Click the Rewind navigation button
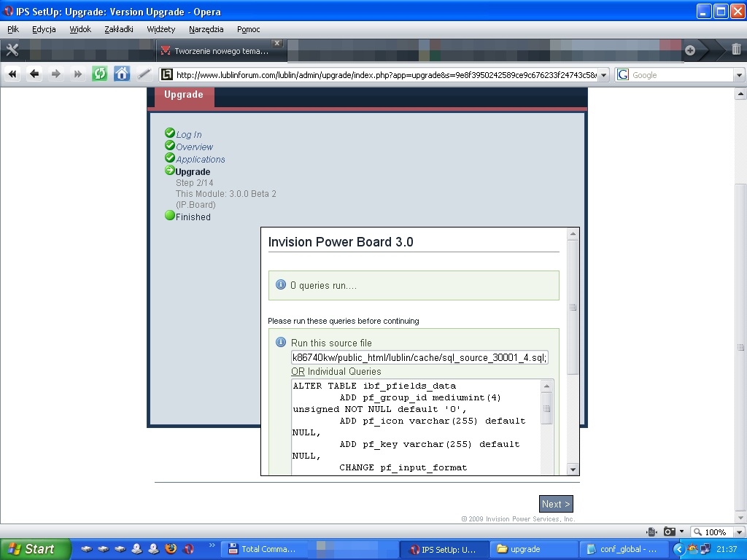 tap(12, 74)
